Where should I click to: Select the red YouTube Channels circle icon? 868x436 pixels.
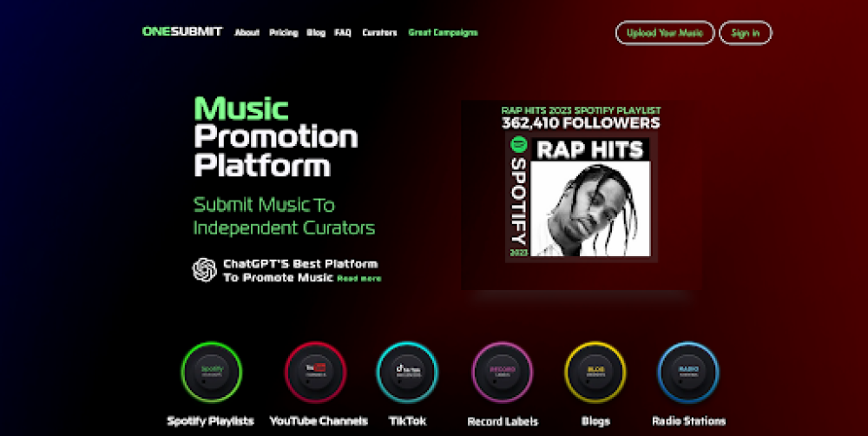[316, 372]
